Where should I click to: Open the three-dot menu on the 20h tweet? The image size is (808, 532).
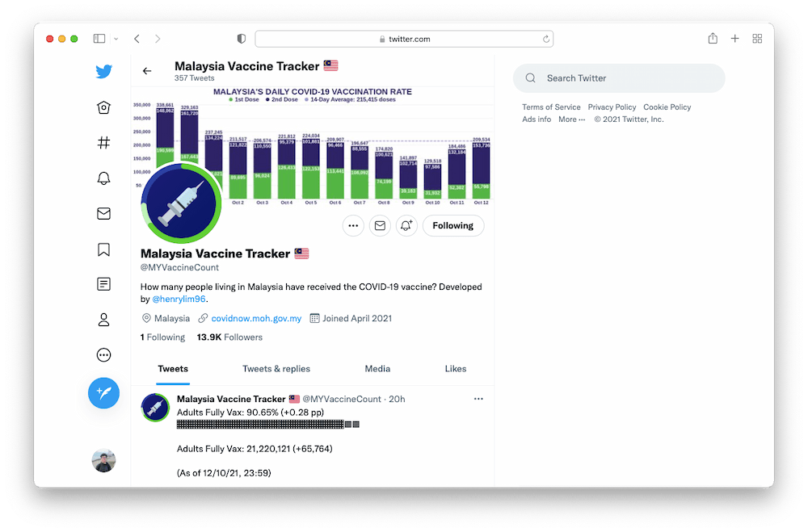[478, 399]
